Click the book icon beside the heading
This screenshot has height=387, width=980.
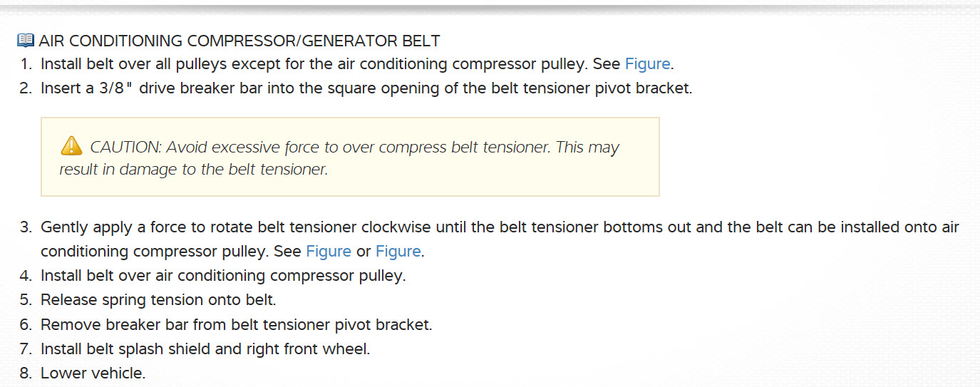coord(25,41)
